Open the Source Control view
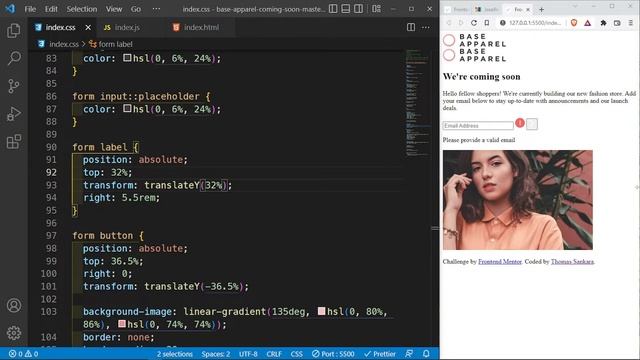Screen dimensions: 640x360 point(13,86)
